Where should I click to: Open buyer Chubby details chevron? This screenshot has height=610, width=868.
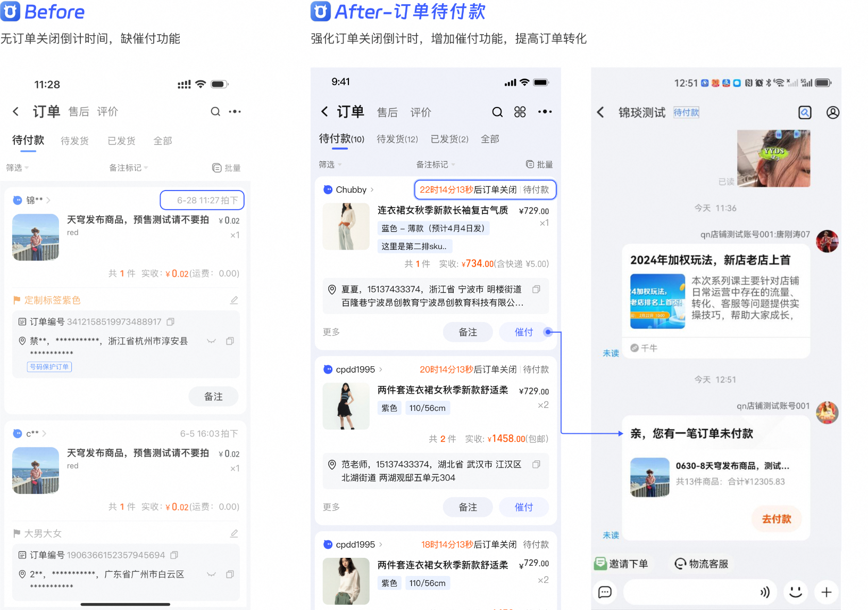(372, 189)
